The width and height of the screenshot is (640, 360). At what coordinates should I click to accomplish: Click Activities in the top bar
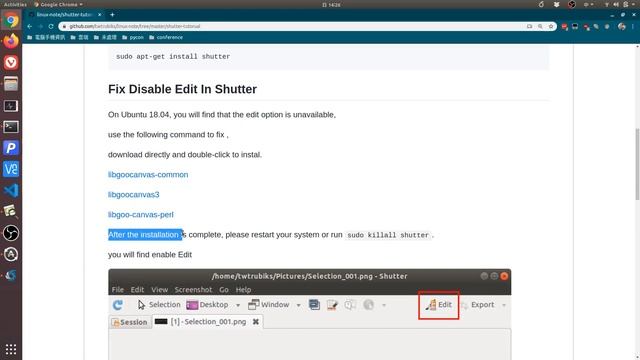click(x=15, y=4)
